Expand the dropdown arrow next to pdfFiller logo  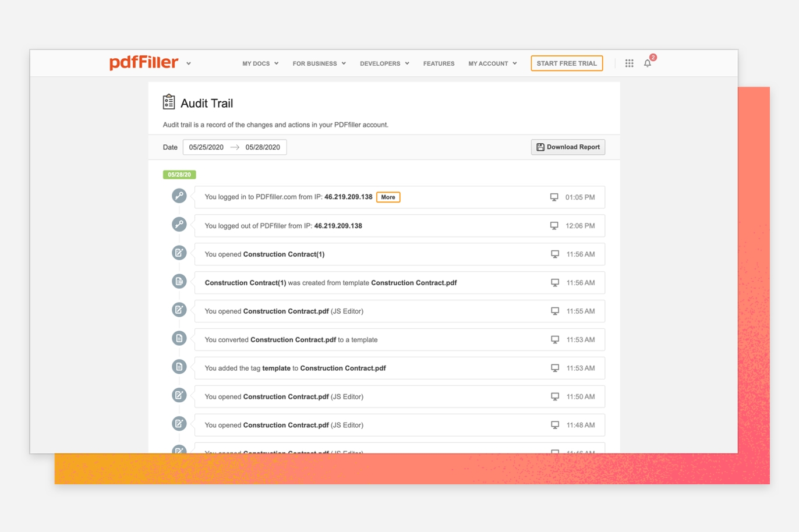tap(189, 63)
